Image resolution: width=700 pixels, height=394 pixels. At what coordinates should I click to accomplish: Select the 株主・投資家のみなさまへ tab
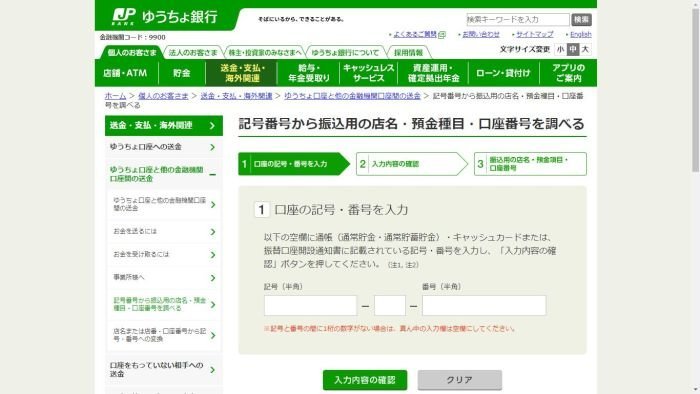click(265, 53)
